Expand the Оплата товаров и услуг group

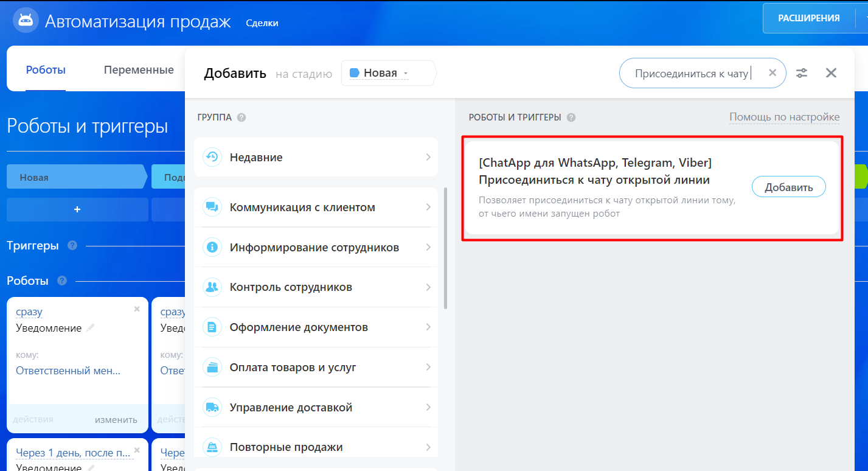[x=315, y=368]
